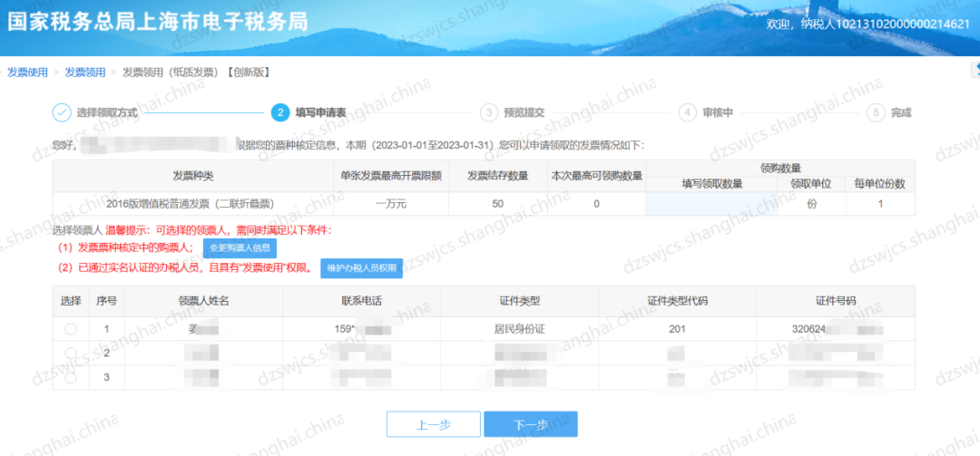This screenshot has width=980, height=456.
Task: Click the 本次最高可领购数量 column header
Action: (597, 176)
